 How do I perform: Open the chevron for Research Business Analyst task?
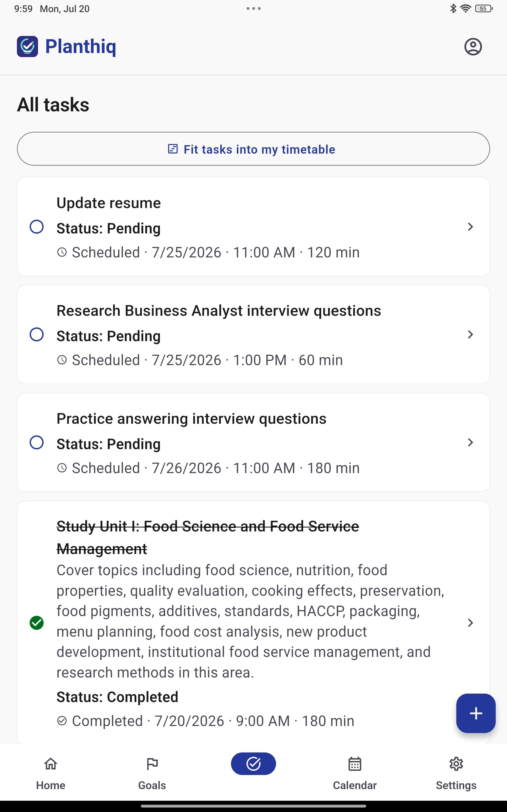470,335
